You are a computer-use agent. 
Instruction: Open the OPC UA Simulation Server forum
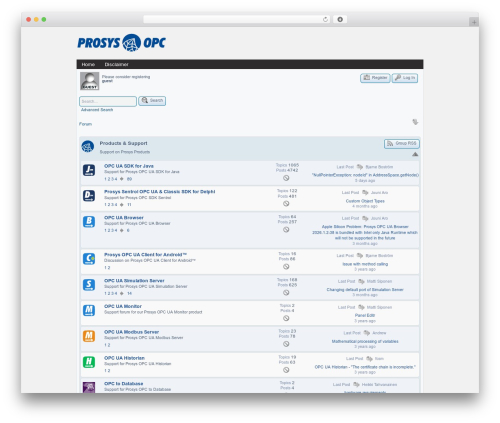pyautogui.click(x=134, y=281)
